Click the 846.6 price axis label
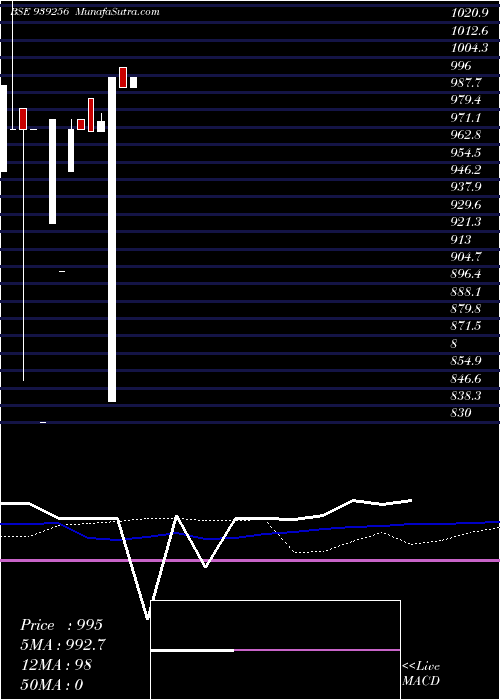Screen dimensions: 500x700 point(466,379)
